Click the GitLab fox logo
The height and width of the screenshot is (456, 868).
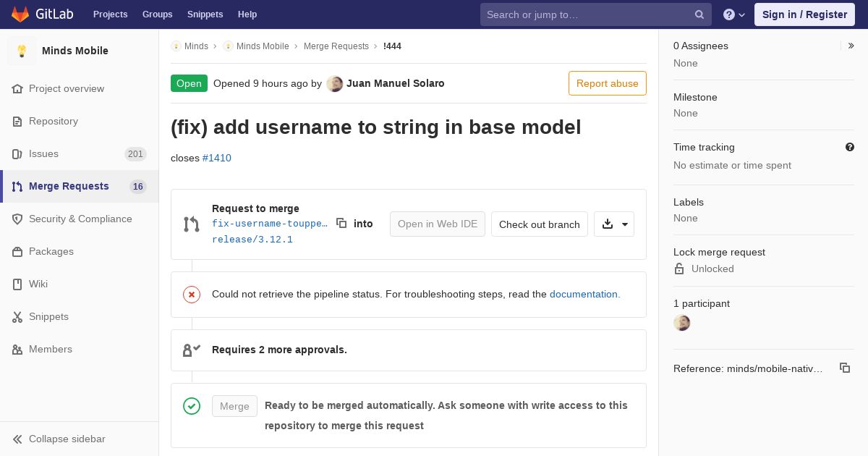click(x=20, y=14)
